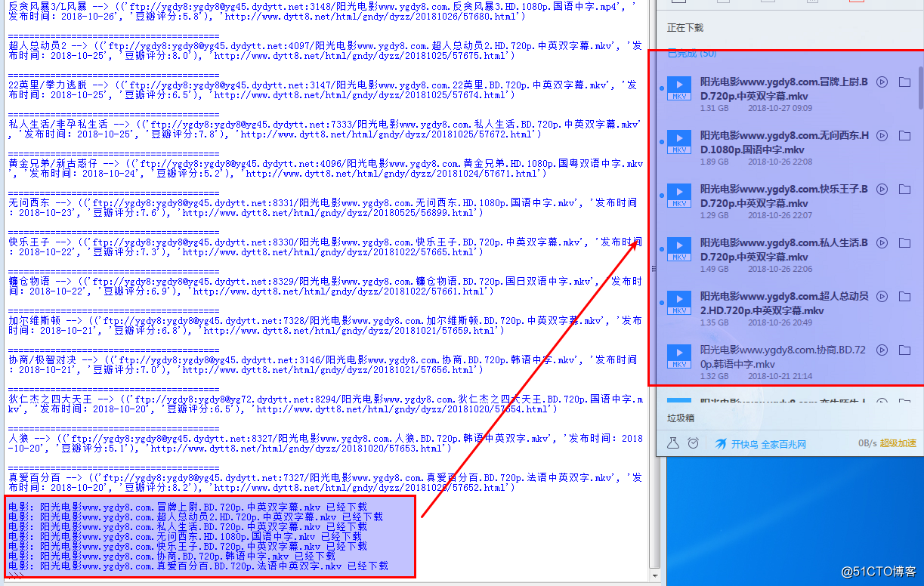924x586 pixels.
Task: Switch to 正在下载 section
Action: (685, 28)
